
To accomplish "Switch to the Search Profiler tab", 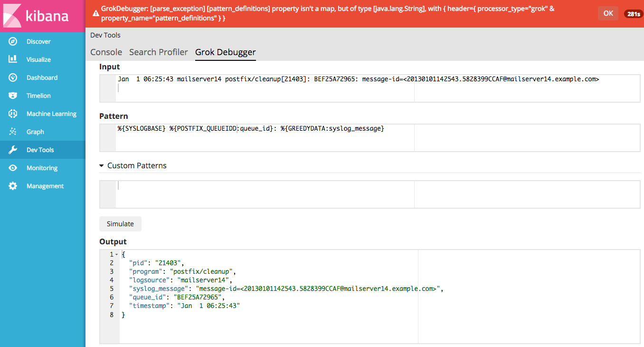I will pyautogui.click(x=158, y=52).
